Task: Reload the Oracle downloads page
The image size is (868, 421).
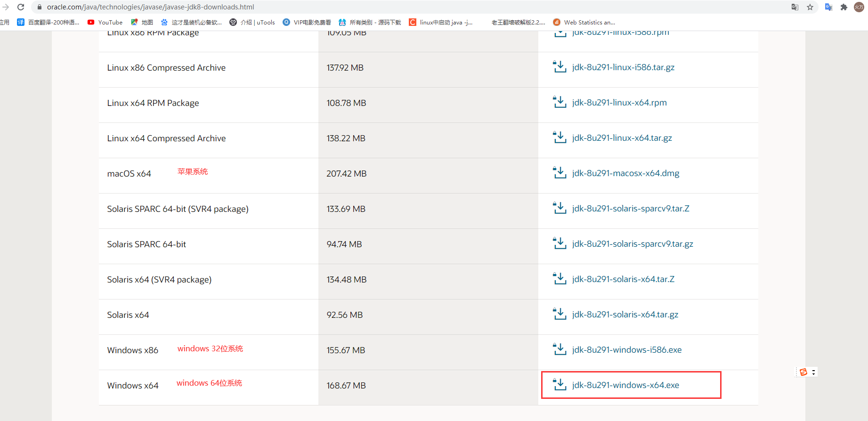Action: click(21, 7)
